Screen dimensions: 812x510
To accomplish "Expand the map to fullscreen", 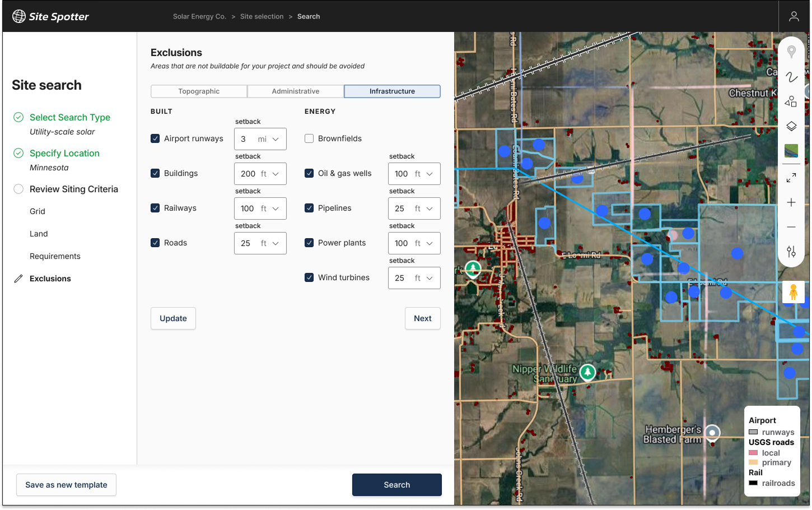I will pos(791,178).
